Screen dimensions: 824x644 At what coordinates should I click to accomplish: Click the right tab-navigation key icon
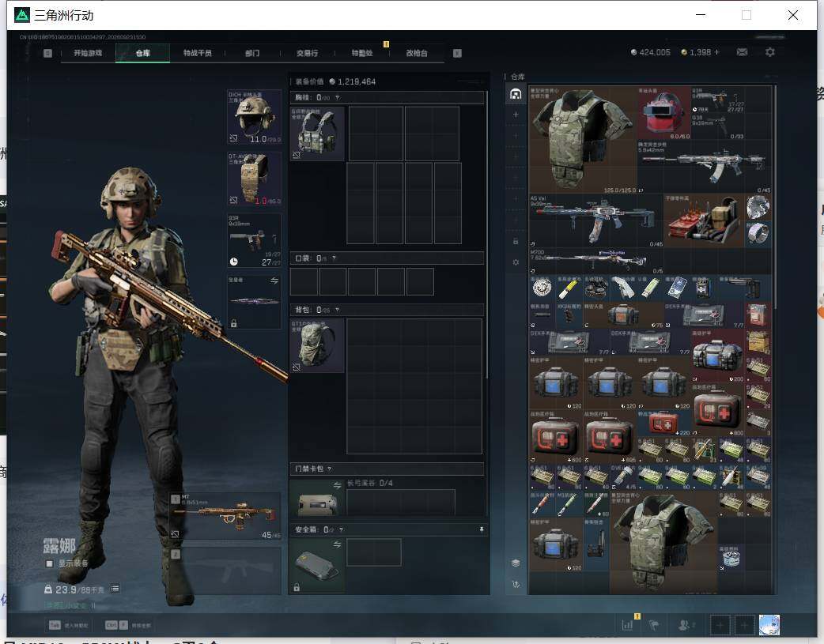(x=457, y=53)
